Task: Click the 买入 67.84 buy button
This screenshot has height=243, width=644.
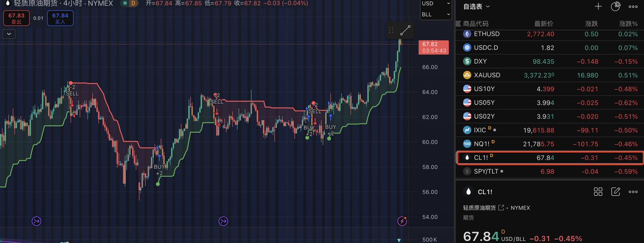Action: [60, 18]
